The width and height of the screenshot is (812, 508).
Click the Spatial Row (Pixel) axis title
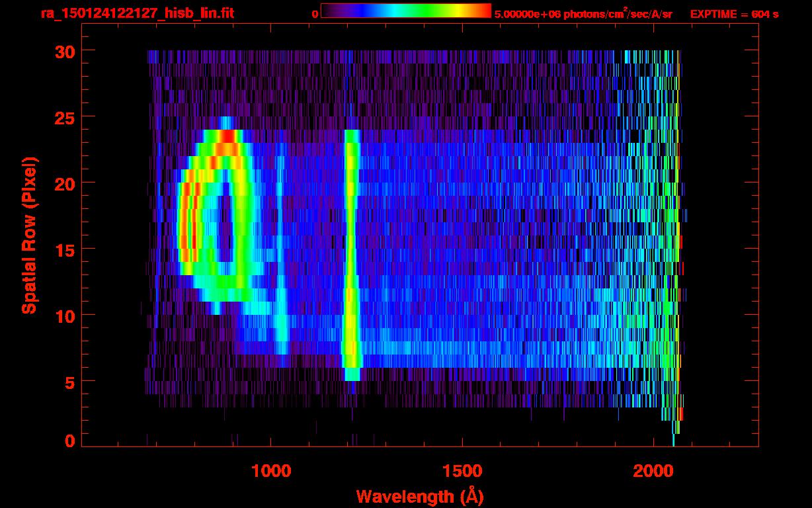[29, 235]
